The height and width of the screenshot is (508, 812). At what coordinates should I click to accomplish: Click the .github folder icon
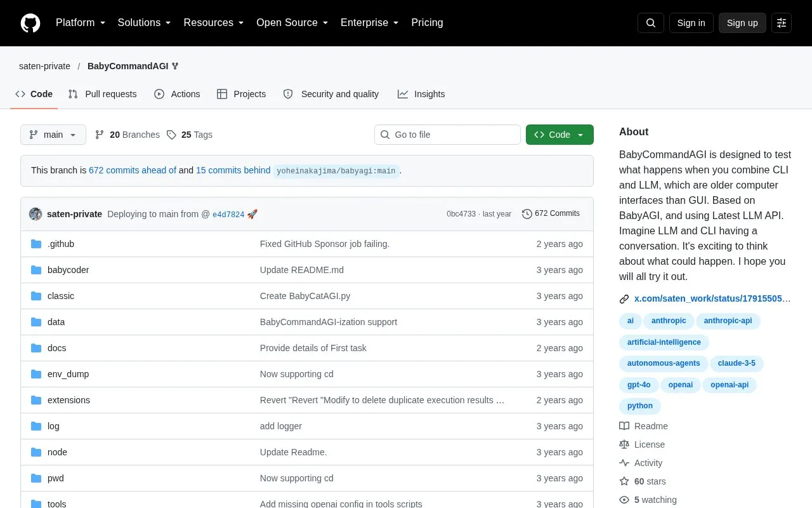click(36, 244)
